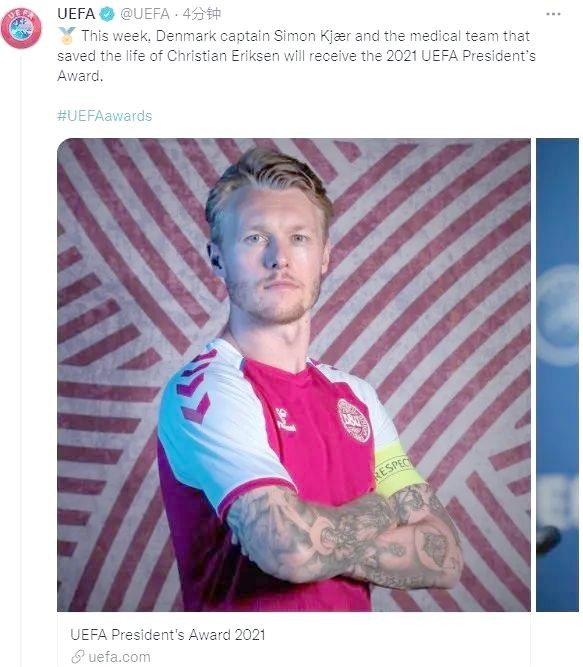Viewport: 583px width, 667px height.
Task: Click the blurred UEFA logo in right image
Action: pyautogui.click(x=558, y=315)
